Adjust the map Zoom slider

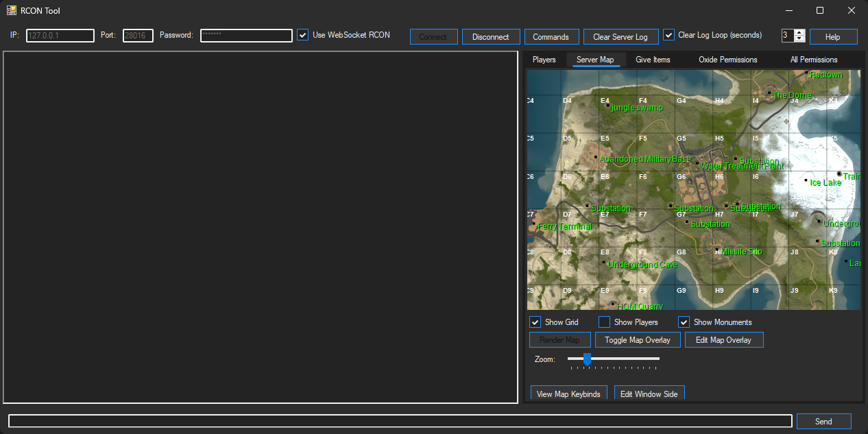tap(587, 359)
